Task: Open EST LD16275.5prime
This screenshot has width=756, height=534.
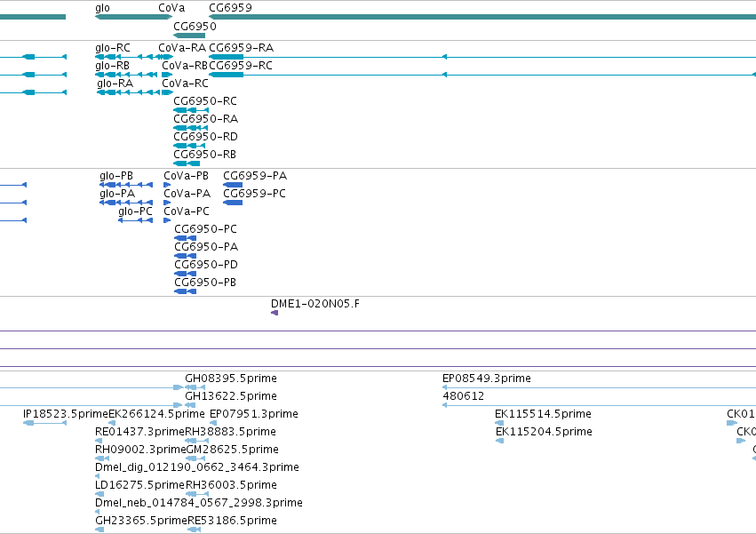Action: (x=140, y=485)
